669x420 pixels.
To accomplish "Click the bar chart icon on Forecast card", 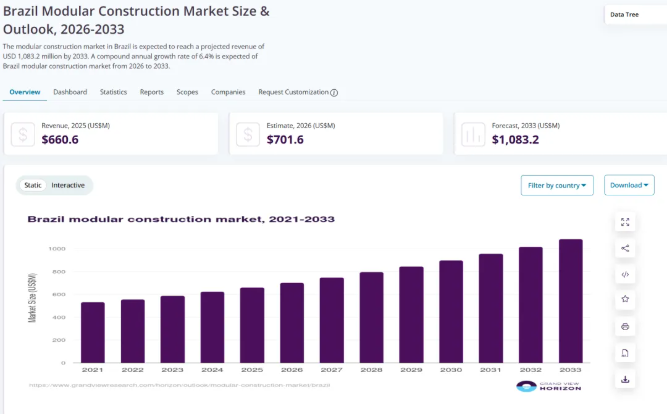I will pyautogui.click(x=473, y=134).
